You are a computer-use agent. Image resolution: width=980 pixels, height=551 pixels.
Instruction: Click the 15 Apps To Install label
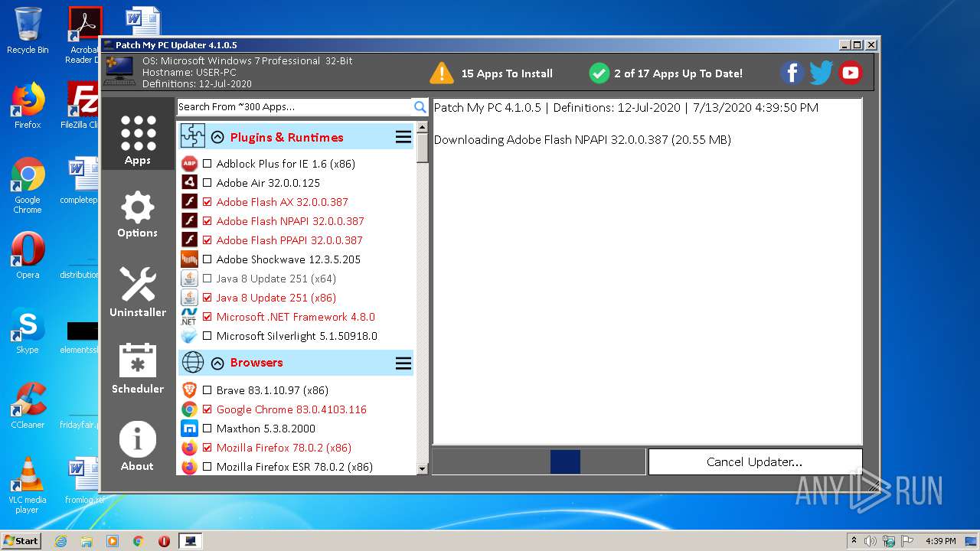tap(507, 73)
